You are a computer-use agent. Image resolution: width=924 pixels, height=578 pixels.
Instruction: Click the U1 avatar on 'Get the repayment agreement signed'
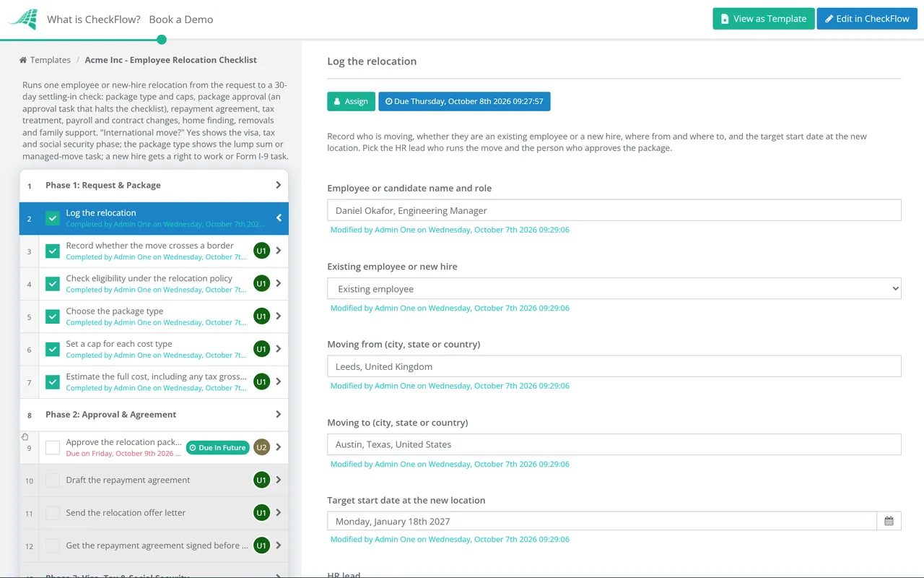[x=261, y=545]
